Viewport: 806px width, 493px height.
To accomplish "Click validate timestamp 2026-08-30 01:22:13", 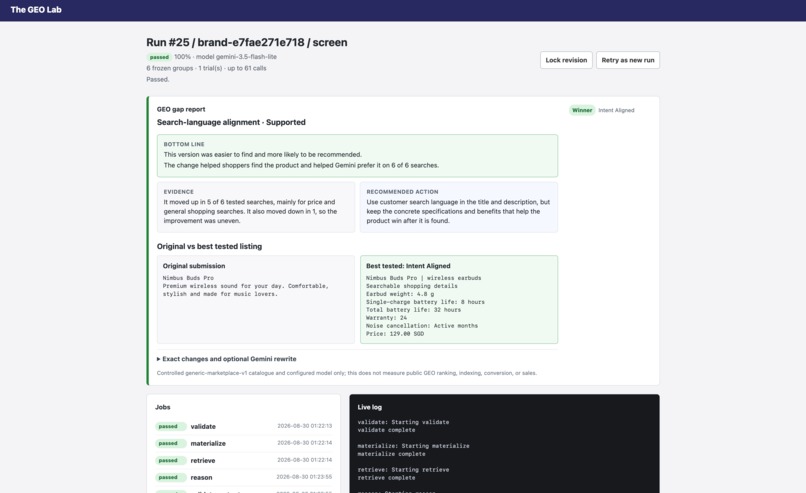I will coord(305,426).
